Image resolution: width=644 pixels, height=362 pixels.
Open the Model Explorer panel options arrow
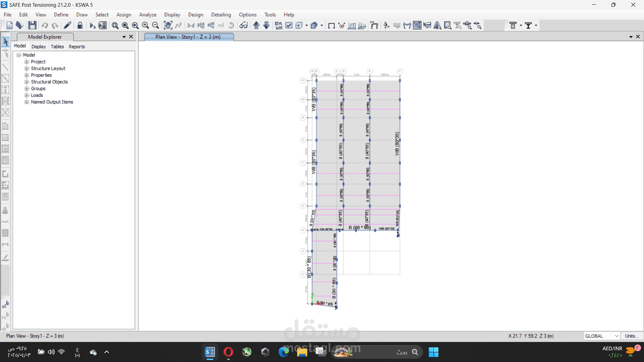(x=124, y=37)
